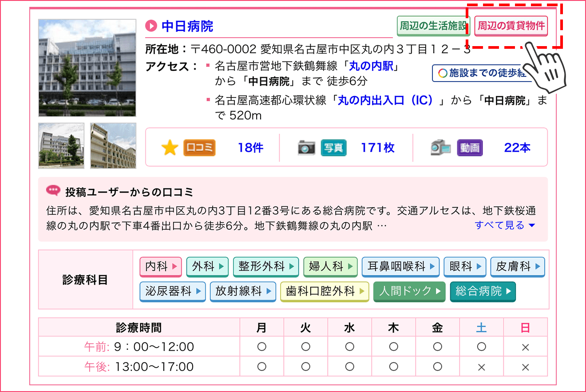Select the 内科 department tag

tap(161, 267)
